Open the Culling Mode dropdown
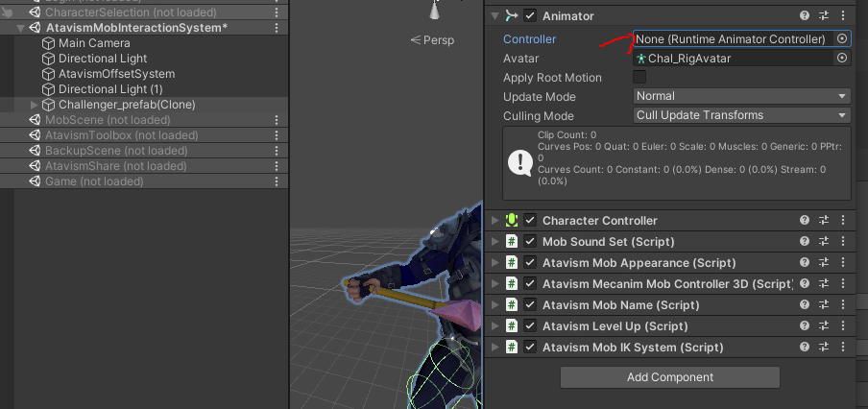The width and height of the screenshot is (868, 409). point(742,115)
